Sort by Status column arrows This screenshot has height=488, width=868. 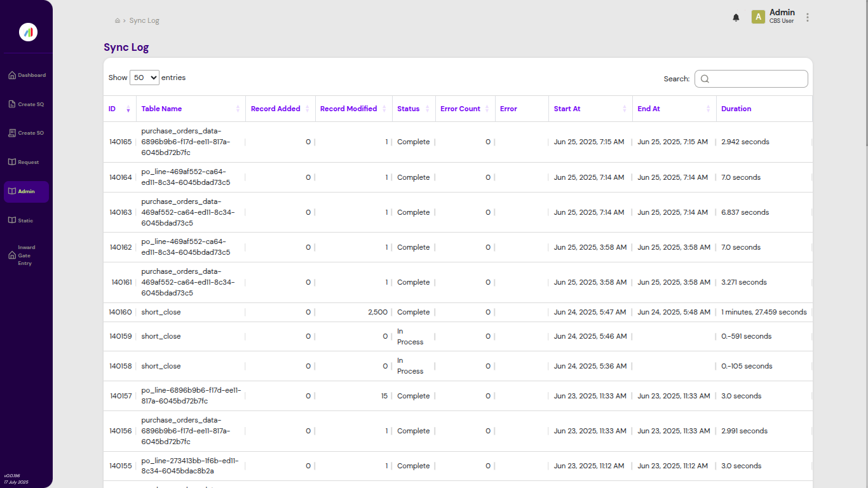pyautogui.click(x=428, y=109)
